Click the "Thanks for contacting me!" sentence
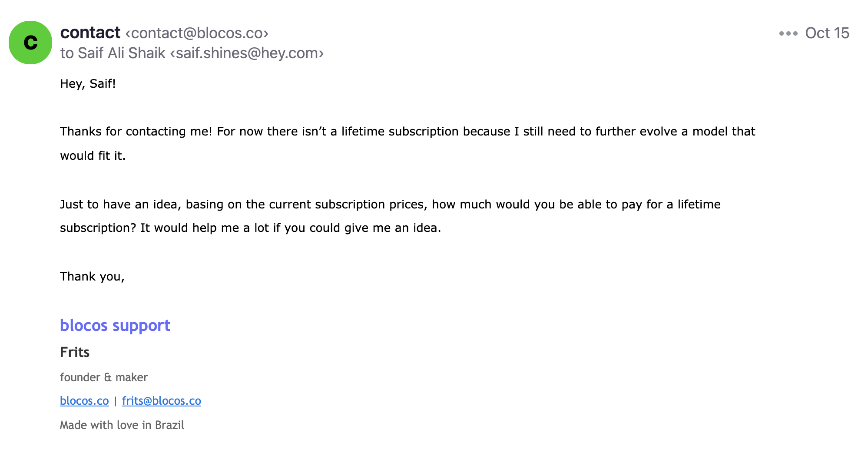 [x=136, y=132]
